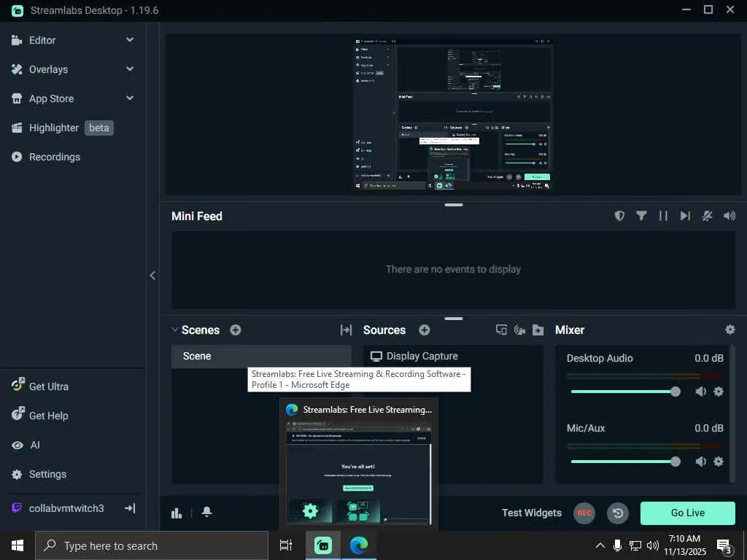Open the Highlighter beta page
The height and width of the screenshot is (560, 747).
pos(63,128)
